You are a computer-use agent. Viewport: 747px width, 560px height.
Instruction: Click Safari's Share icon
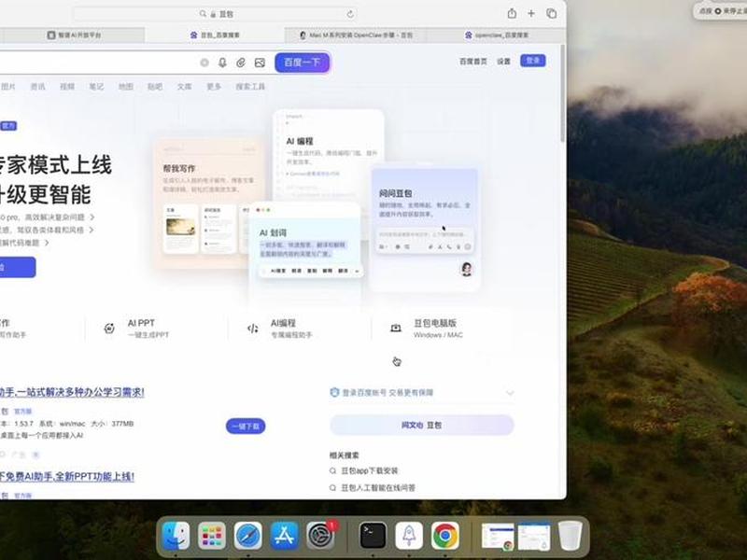pos(512,13)
